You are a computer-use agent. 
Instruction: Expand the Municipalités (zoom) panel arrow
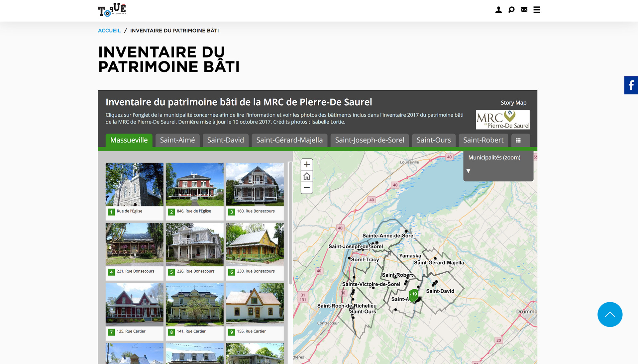468,171
